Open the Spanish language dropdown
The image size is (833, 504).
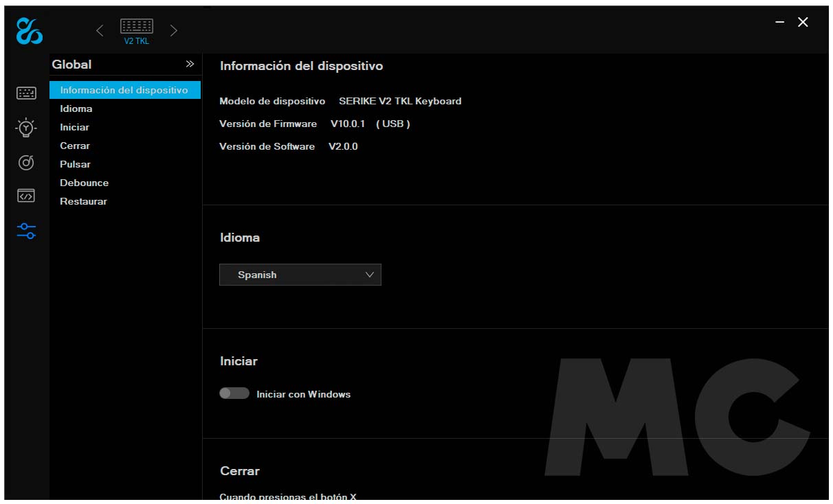point(300,275)
